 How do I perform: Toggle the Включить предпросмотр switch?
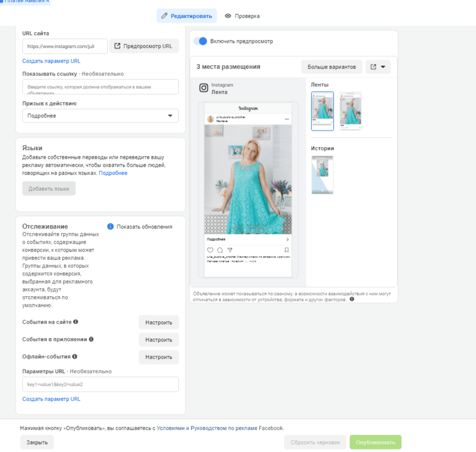(200, 41)
